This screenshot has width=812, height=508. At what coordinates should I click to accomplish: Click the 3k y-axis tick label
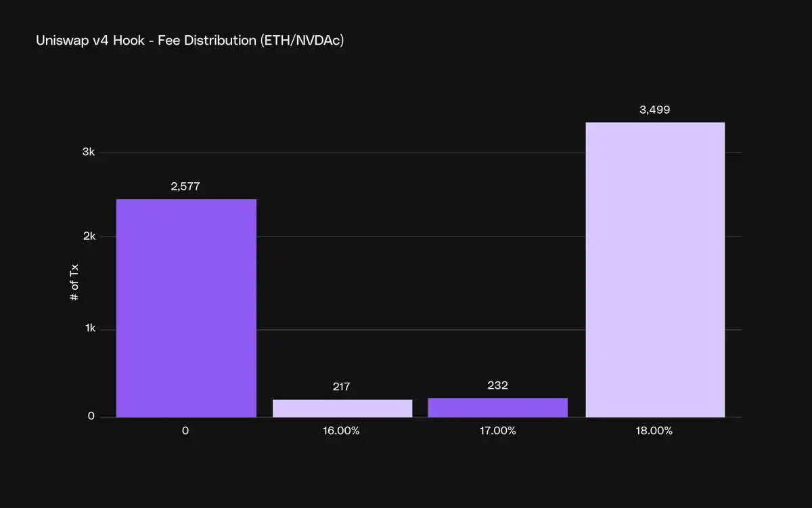pos(88,152)
